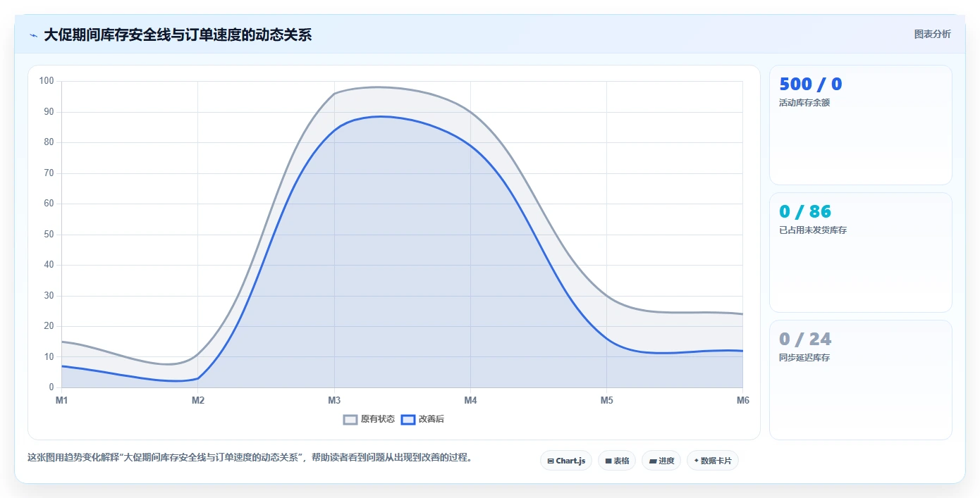Click the 0 / 86 value
Screen dimensions: 980x498
click(x=805, y=211)
